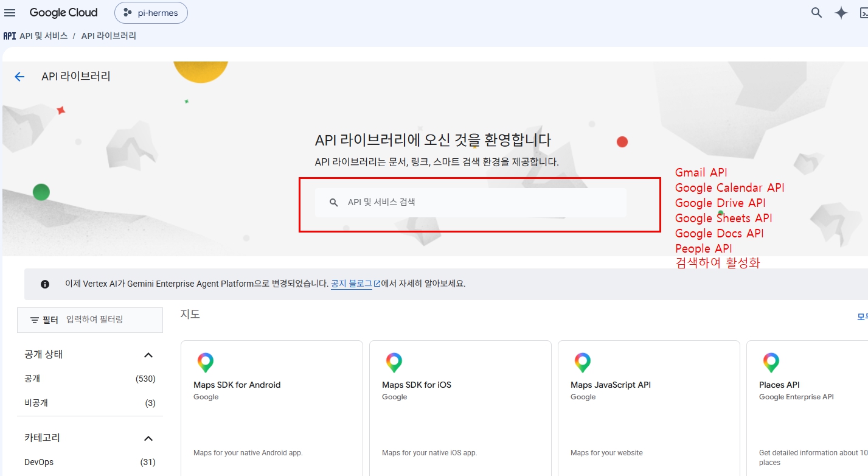Click the API icon beside the breadcrumb
The height and width of the screenshot is (476, 868).
(9, 36)
